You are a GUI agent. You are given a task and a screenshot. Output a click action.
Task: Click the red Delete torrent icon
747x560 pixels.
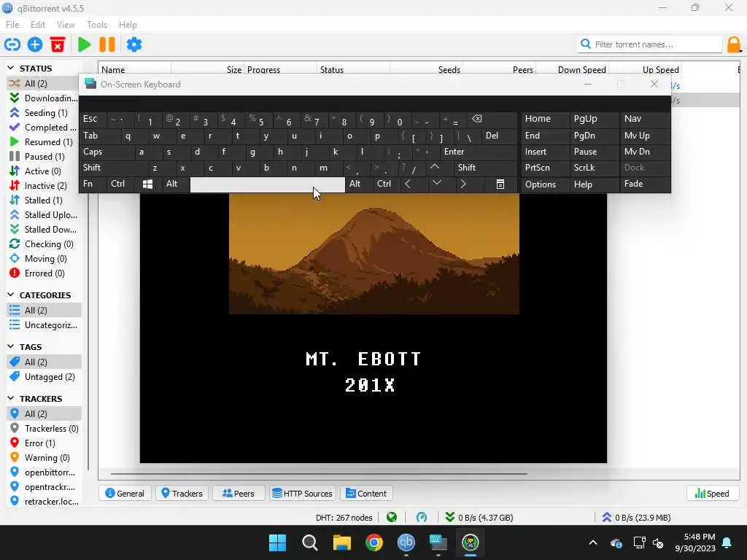(58, 44)
